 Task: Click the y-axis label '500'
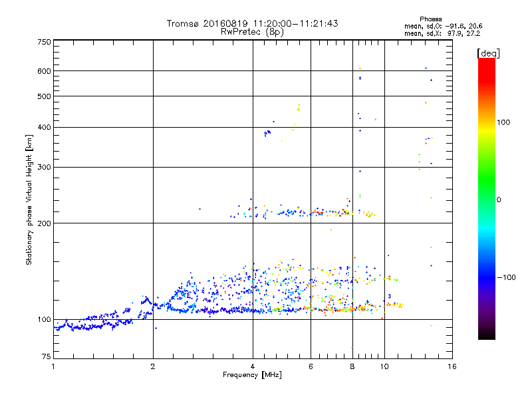pos(44,96)
